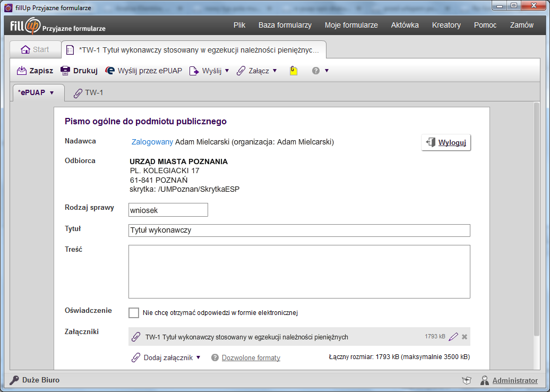Click the Wyloguj button

pos(446,142)
